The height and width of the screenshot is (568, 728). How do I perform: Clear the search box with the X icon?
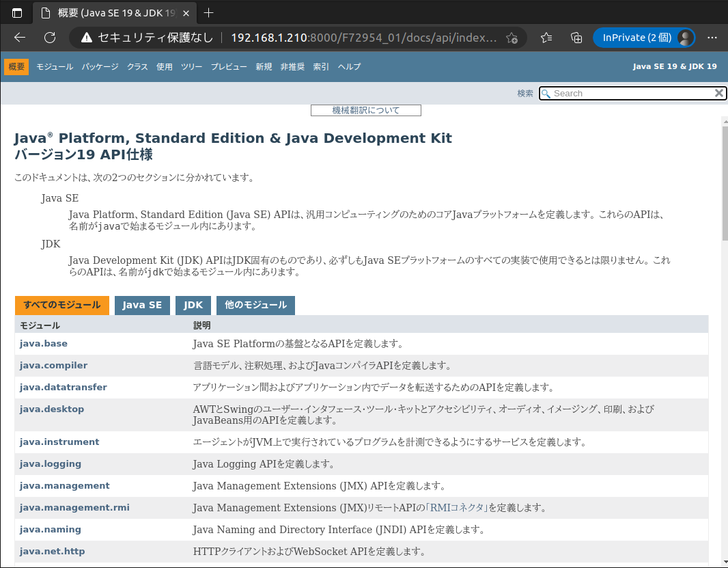pos(718,93)
